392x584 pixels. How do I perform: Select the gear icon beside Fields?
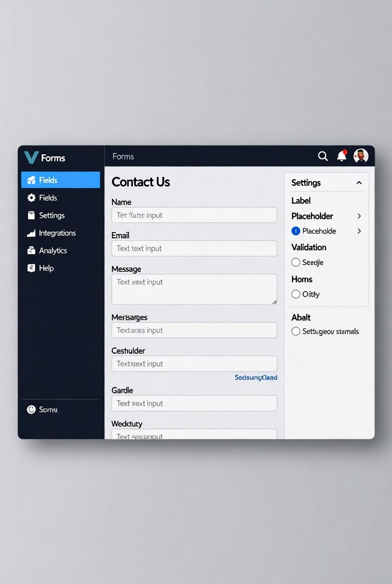(x=31, y=198)
